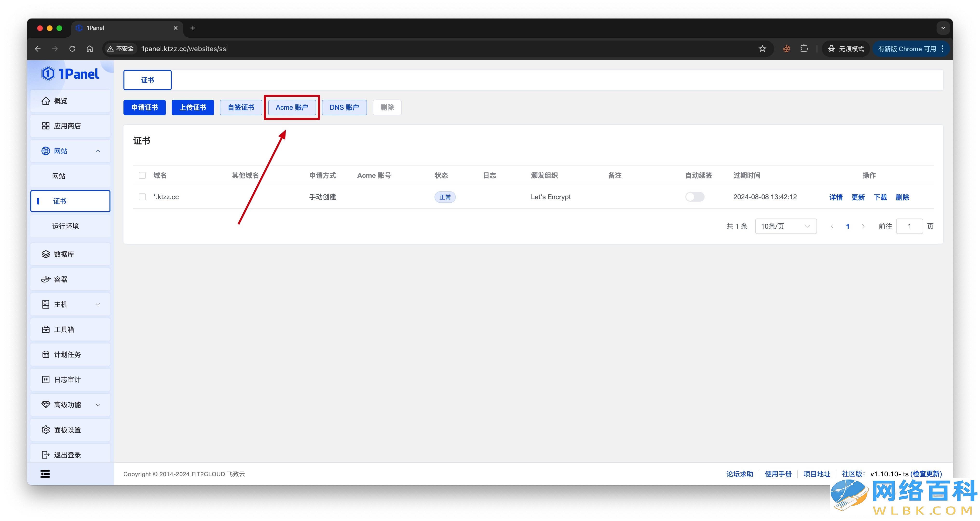
Task: Click the 社区版 footer link
Action: tap(853, 474)
